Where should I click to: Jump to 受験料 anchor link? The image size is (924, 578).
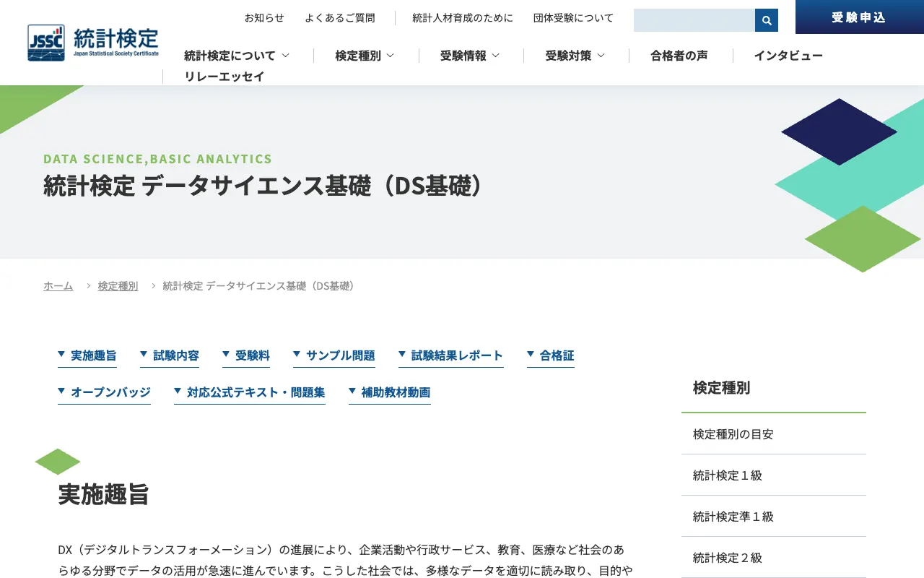pyautogui.click(x=246, y=355)
